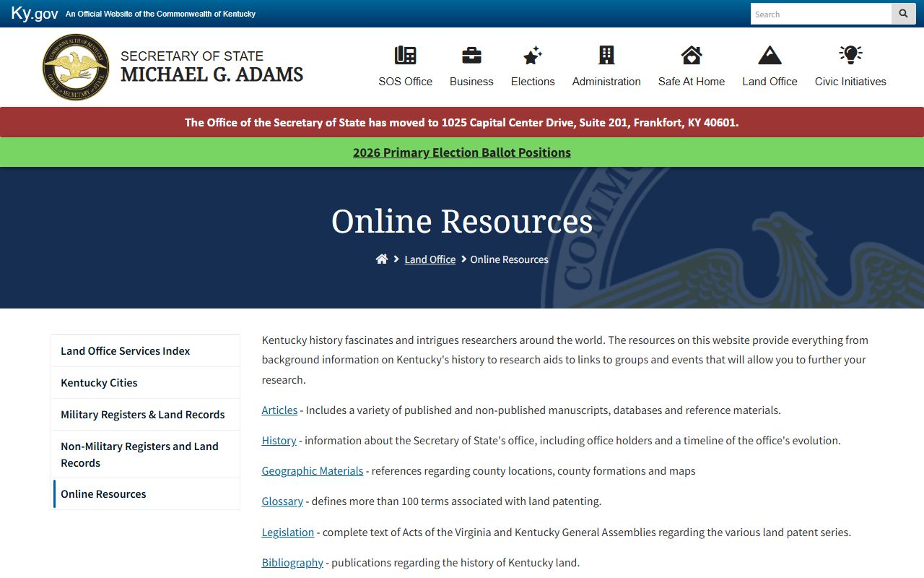
Task: Open the Ky.gov logo link
Action: click(35, 14)
